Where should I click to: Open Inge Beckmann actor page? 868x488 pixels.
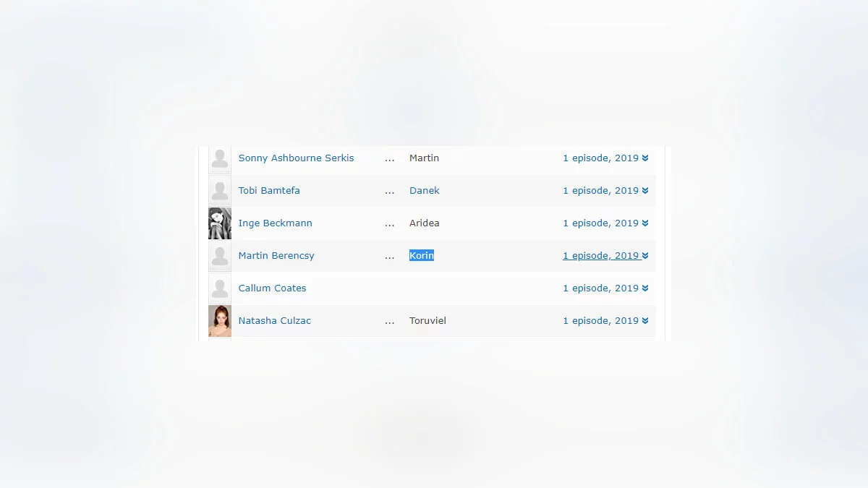coord(276,223)
